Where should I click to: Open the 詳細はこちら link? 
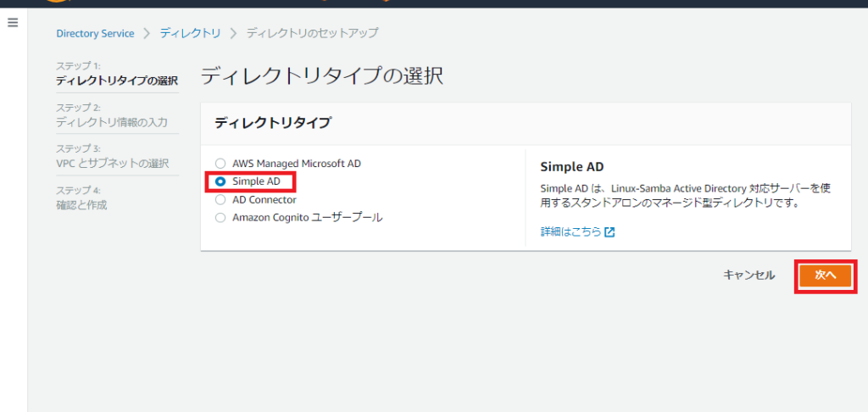click(x=570, y=232)
